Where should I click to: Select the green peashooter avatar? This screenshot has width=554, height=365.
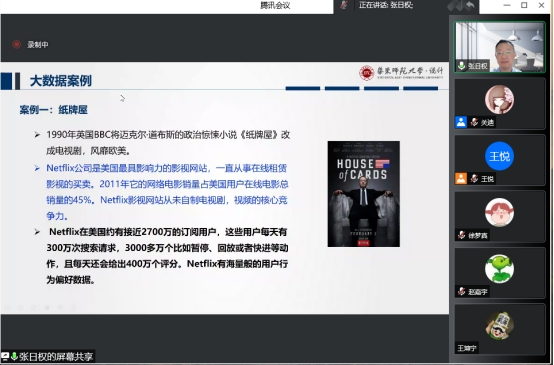tap(499, 269)
